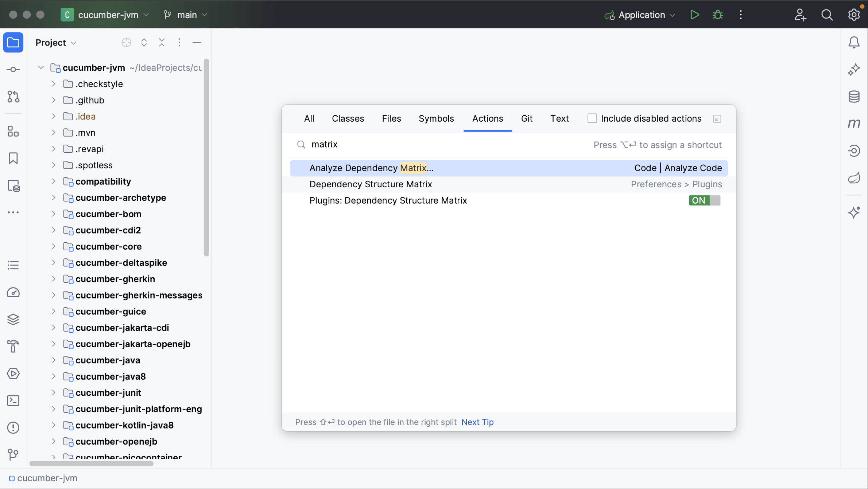Screen dimensions: 868x489
Task: Click the Terminal icon in sidebar
Action: (x=13, y=400)
